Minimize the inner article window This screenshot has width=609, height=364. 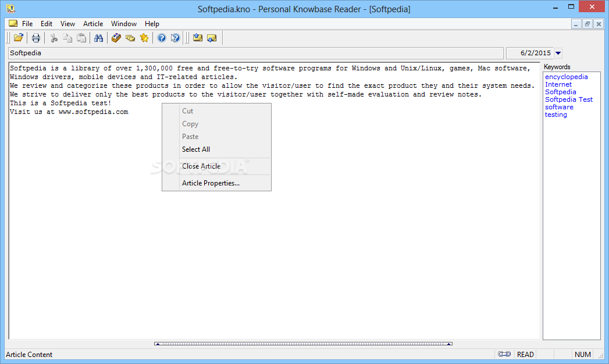point(576,24)
